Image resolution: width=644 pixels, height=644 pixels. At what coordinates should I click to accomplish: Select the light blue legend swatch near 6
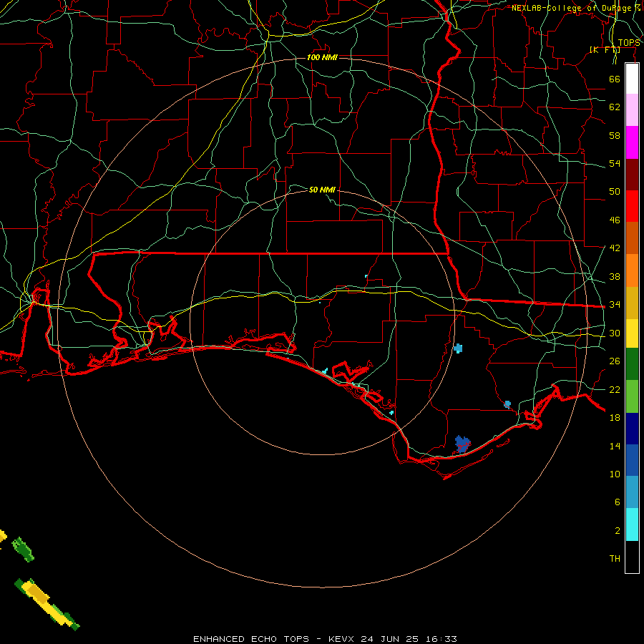pos(632,492)
